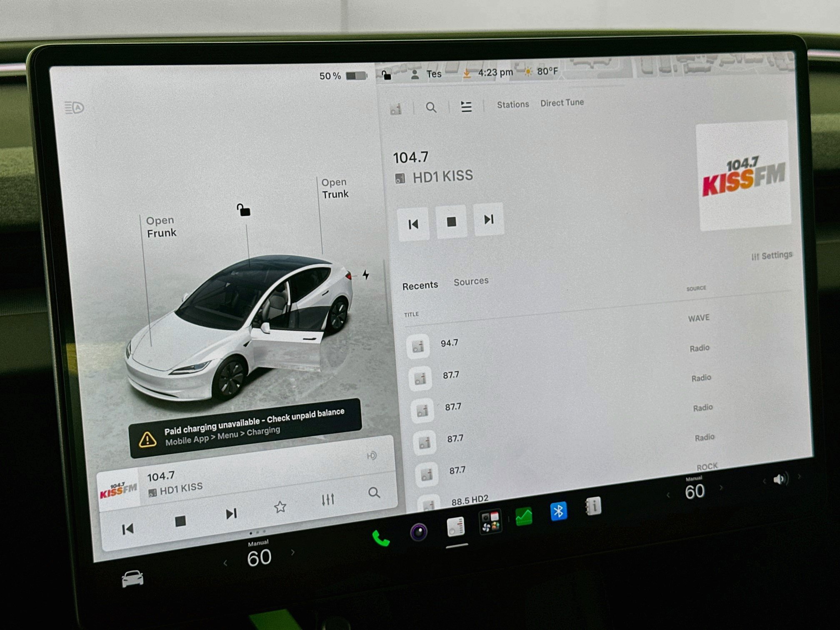Tap the Paid charging unavailable alert banner

[245, 427]
